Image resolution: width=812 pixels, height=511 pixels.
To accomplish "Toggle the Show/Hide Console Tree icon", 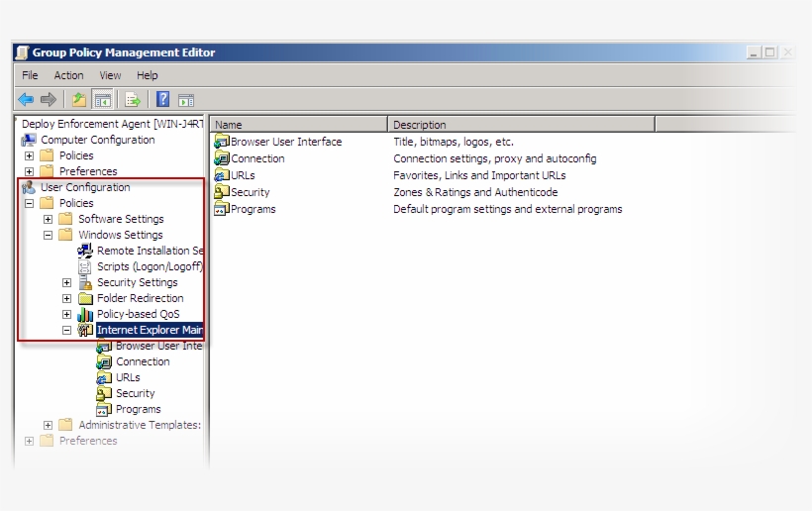I will [103, 99].
